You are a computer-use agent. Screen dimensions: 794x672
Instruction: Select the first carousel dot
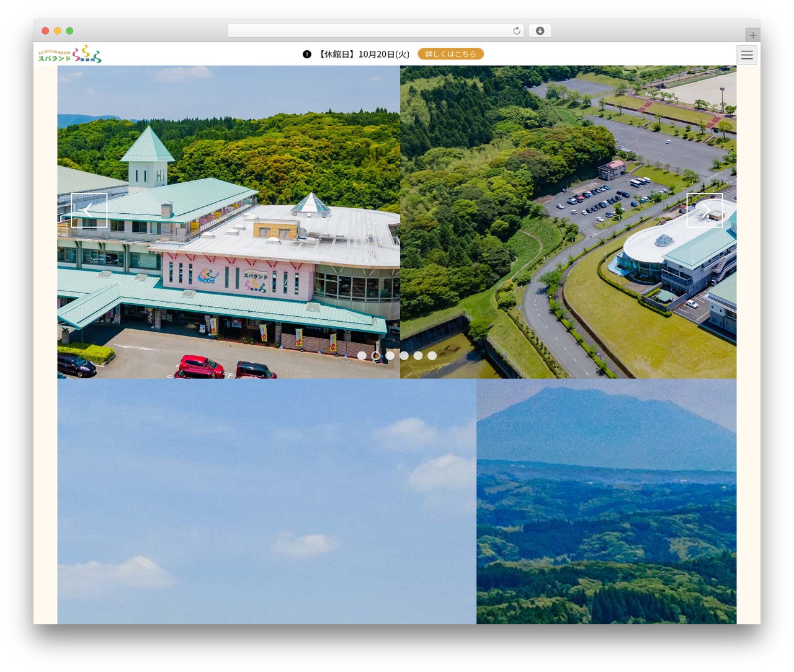(x=362, y=355)
